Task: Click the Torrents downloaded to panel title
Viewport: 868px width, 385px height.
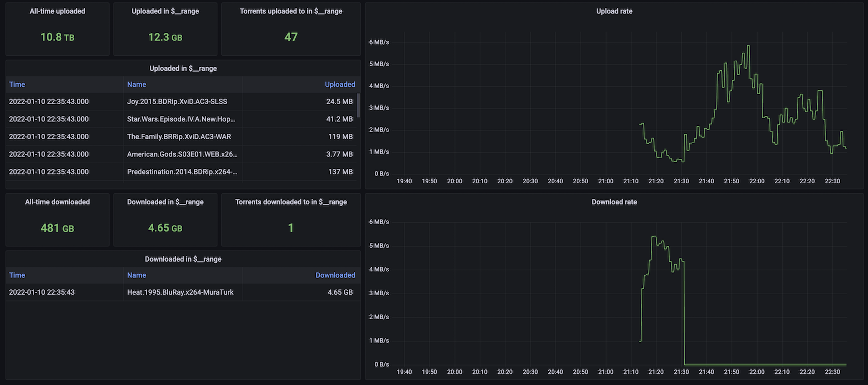Action: 291,202
